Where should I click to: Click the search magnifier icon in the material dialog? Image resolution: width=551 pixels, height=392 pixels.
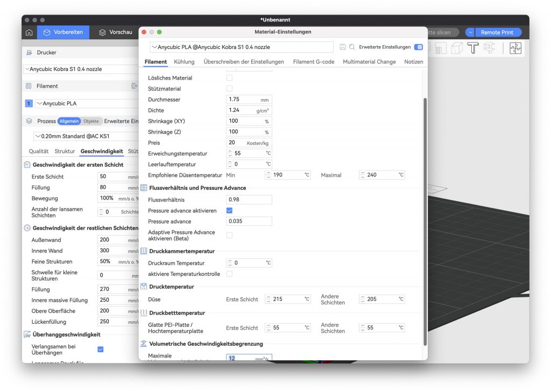point(352,47)
